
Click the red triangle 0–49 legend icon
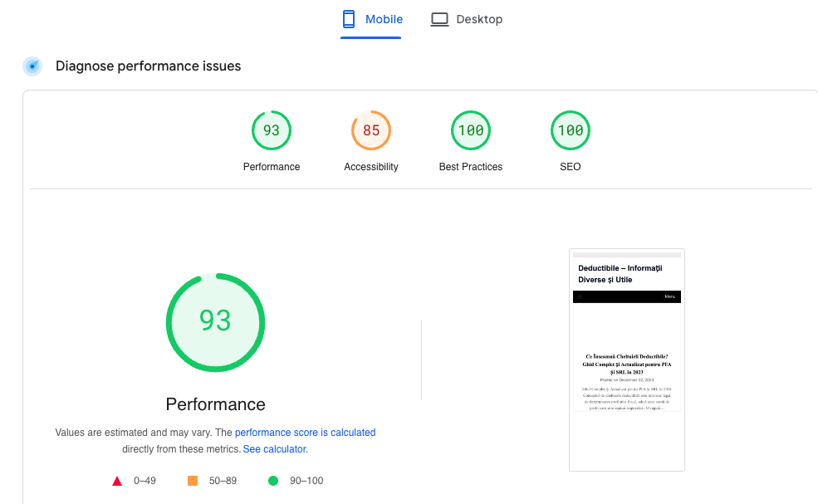[x=117, y=481]
